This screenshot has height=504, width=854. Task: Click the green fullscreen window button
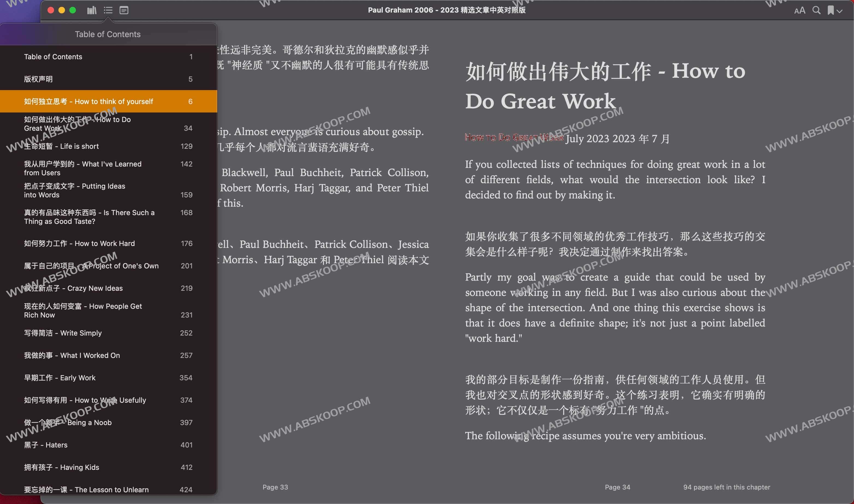72,10
